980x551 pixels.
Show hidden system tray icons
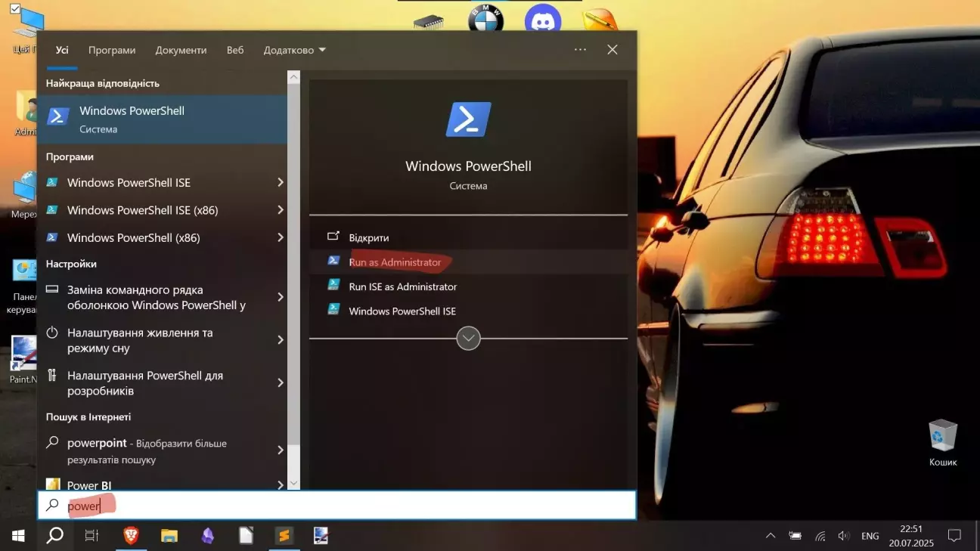point(771,536)
